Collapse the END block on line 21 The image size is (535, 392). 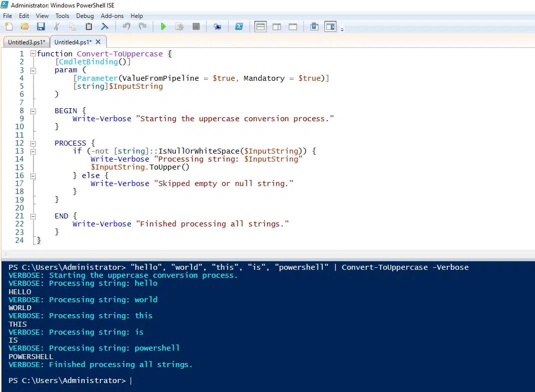pyautogui.click(x=33, y=216)
